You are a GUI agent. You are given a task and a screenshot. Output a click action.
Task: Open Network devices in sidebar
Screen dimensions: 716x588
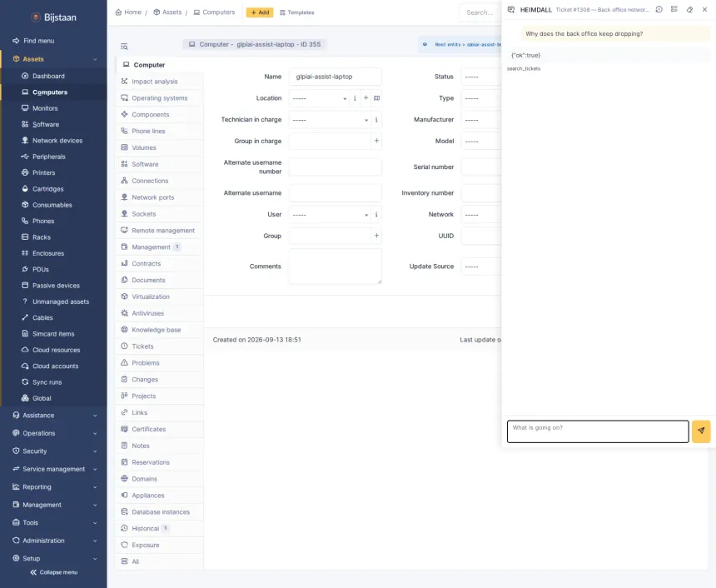click(54, 140)
